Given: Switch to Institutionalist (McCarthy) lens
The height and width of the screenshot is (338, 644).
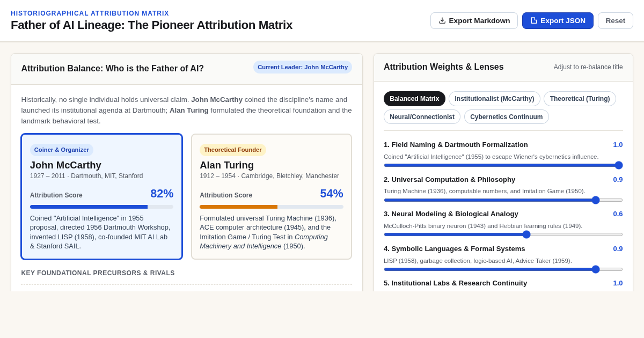Looking at the screenshot, I should [x=494, y=99].
